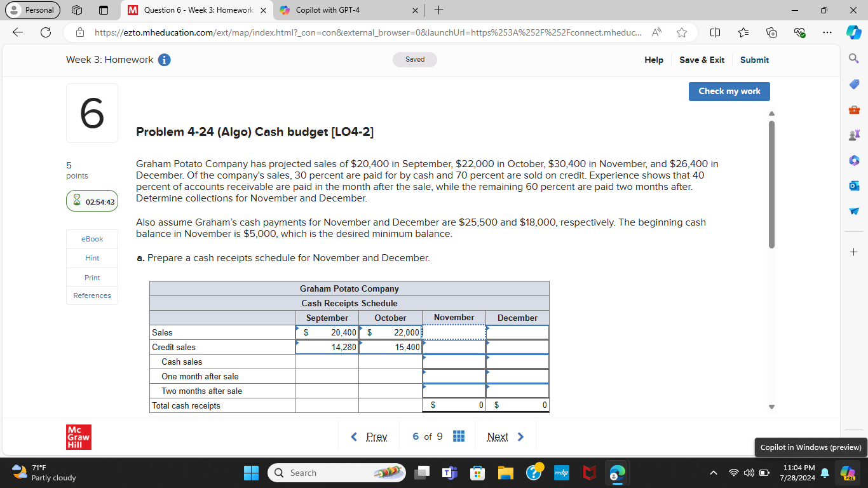Click the page vertical scrollbar thumb
Image resolution: width=868 pixels, height=488 pixels.
coord(772,184)
